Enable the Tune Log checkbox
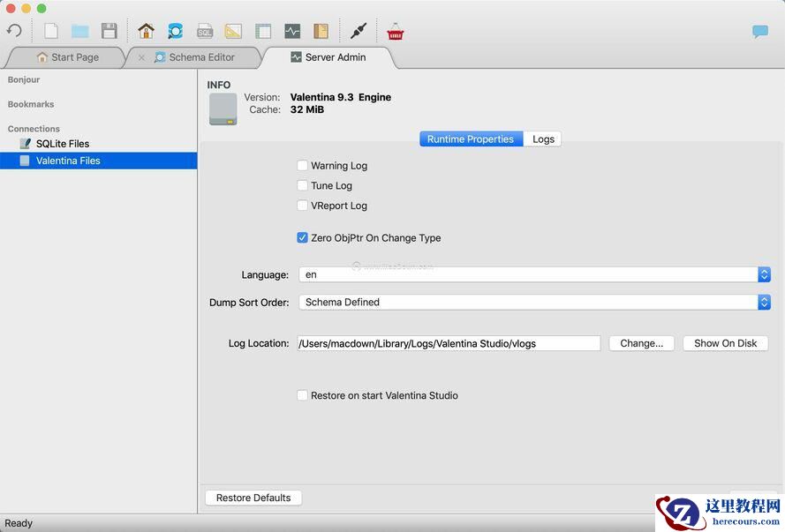The width and height of the screenshot is (785, 532). click(303, 186)
